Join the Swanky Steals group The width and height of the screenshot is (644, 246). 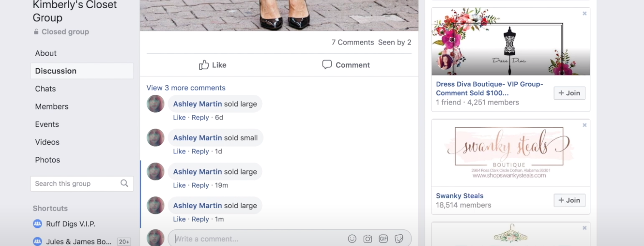[x=569, y=200]
